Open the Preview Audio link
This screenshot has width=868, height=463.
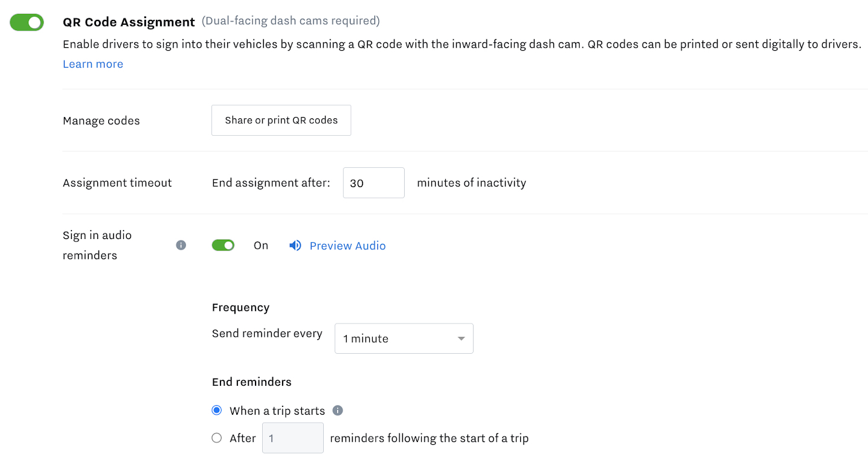[x=347, y=246]
